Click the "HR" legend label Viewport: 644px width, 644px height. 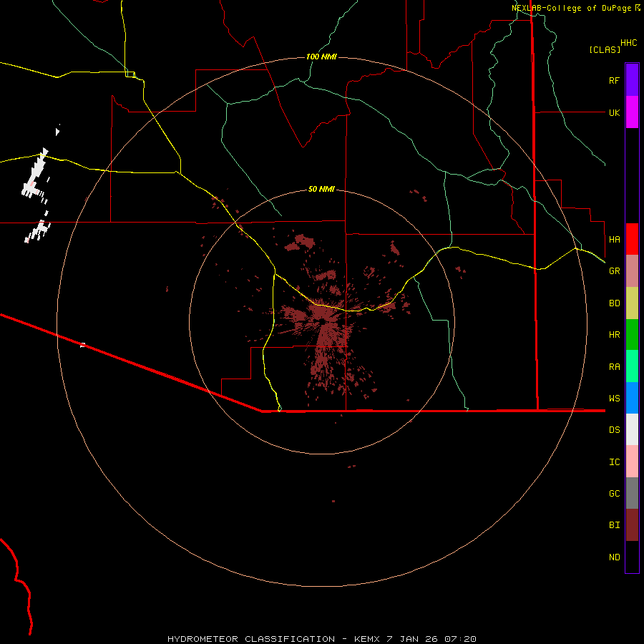[614, 335]
